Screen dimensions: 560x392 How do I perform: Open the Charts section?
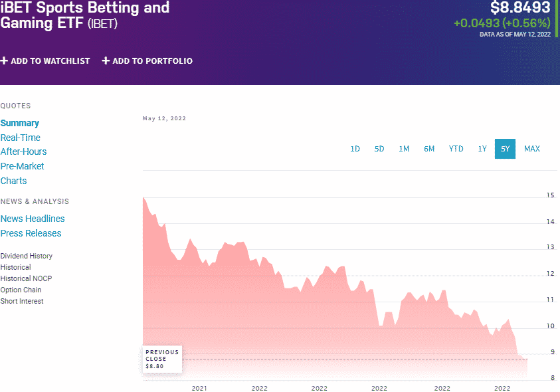13,181
